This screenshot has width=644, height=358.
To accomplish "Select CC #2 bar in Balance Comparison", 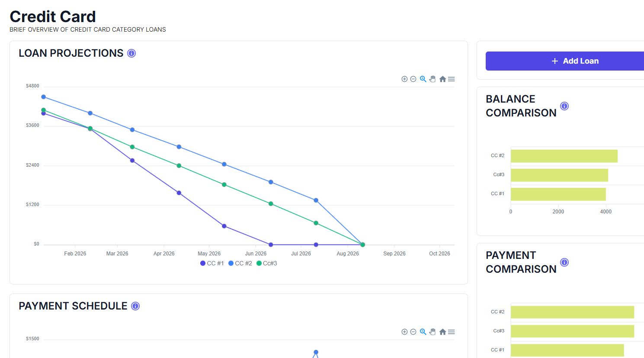I will [564, 156].
